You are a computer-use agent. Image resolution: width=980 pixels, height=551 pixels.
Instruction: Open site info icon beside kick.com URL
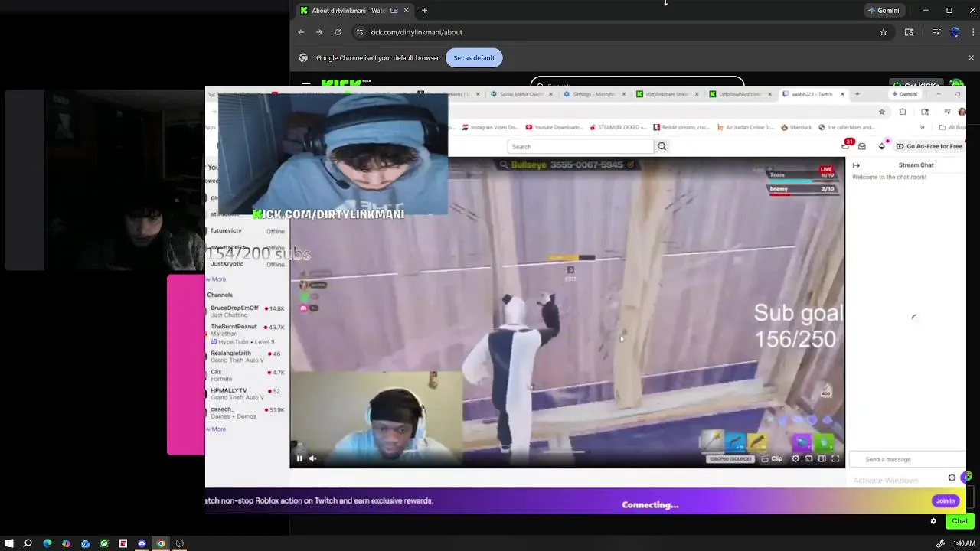(x=359, y=32)
